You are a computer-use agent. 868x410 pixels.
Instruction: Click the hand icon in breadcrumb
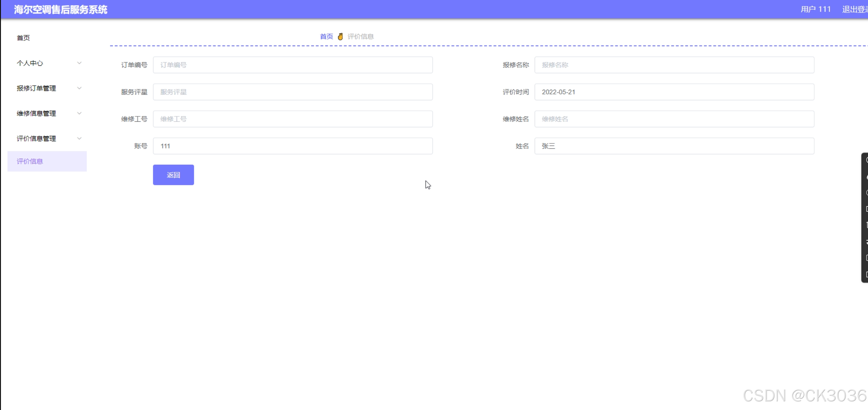340,36
